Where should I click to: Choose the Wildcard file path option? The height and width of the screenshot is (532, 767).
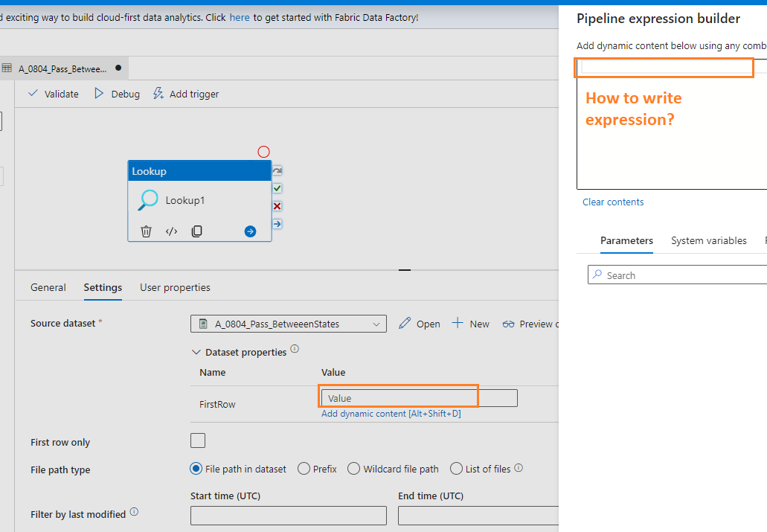(x=353, y=468)
